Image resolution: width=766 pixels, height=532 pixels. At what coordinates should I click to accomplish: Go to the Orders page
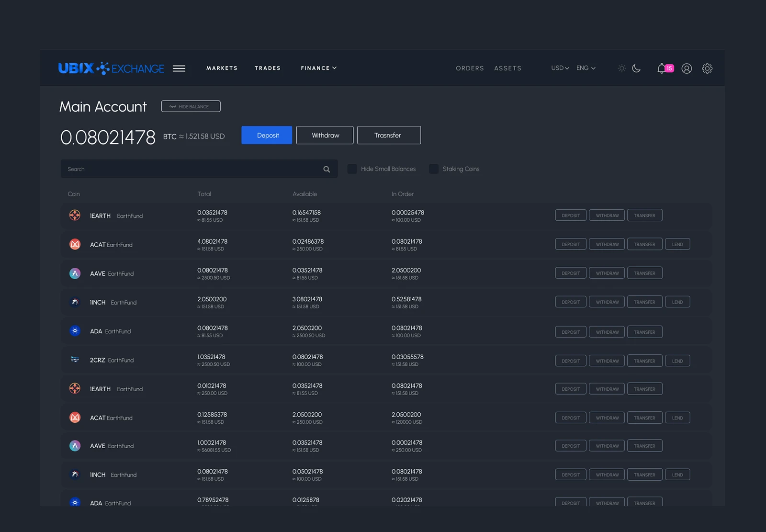click(470, 68)
